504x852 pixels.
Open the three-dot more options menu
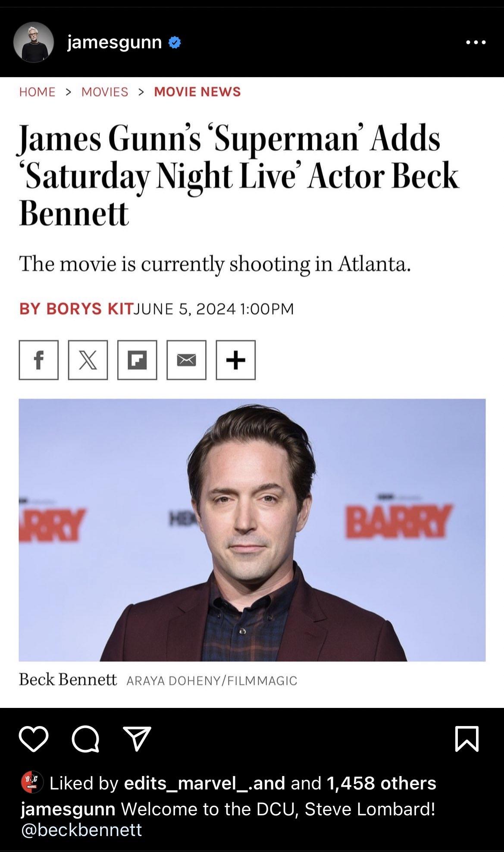click(x=476, y=42)
